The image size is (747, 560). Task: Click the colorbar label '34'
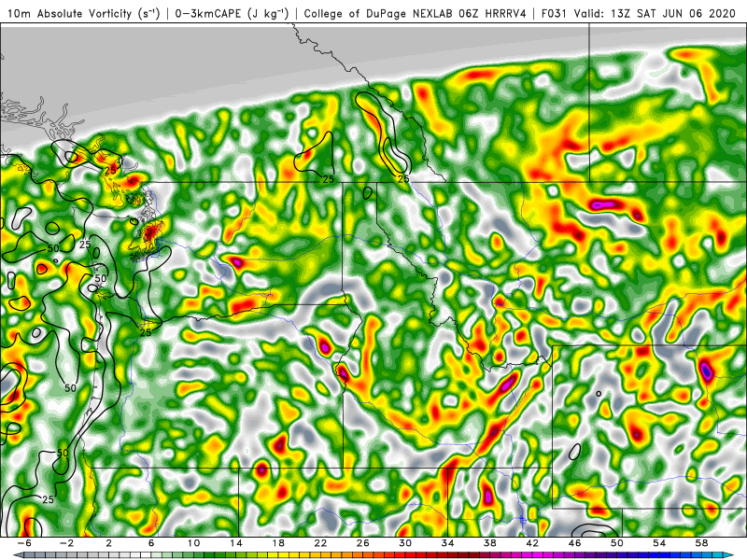(x=448, y=543)
